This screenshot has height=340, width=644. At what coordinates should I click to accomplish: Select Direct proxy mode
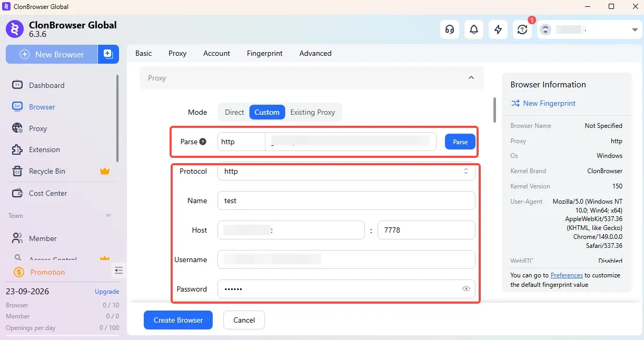[234, 112]
